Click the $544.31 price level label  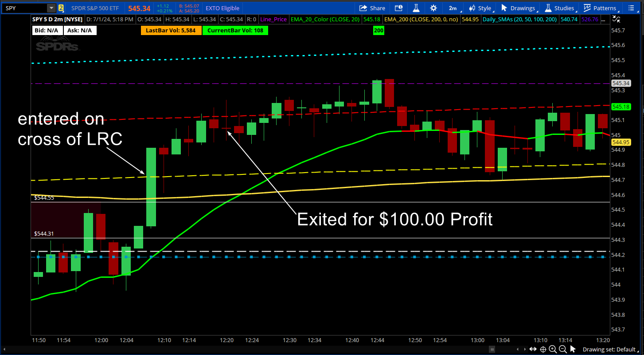(44, 233)
